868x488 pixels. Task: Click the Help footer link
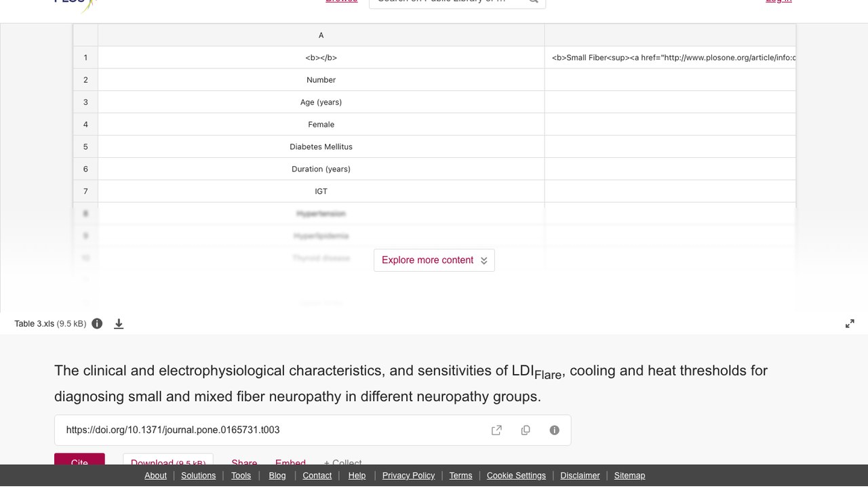[357, 476]
